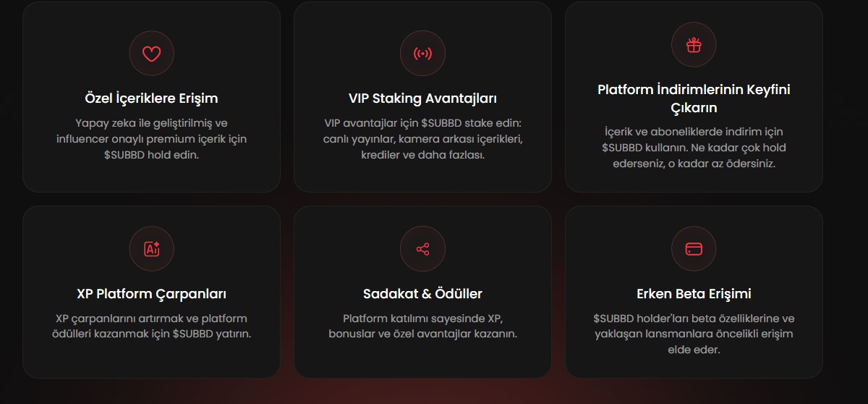Select the XP Platform Çarpanları card background
The height and width of the screenshot is (404, 868).
(151, 292)
